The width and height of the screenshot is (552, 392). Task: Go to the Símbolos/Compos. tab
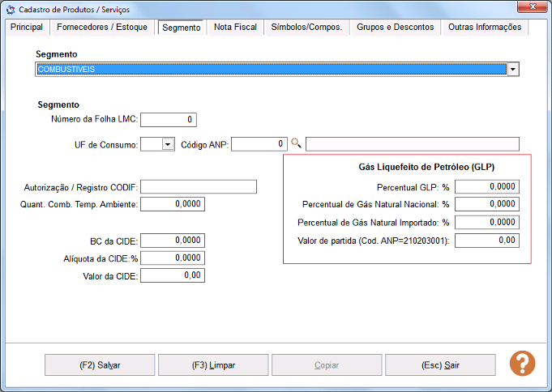point(307,28)
